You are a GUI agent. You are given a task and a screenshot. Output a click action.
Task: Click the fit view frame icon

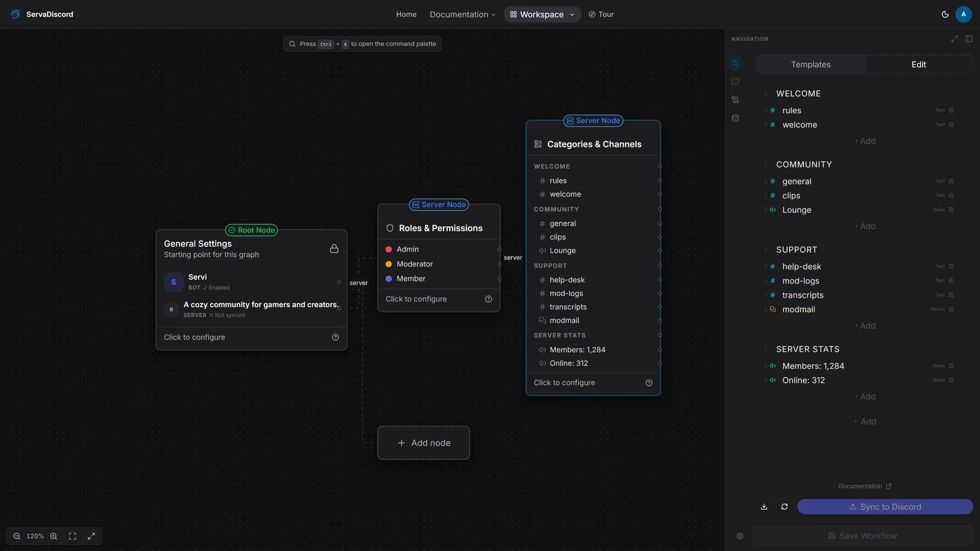[x=72, y=536]
